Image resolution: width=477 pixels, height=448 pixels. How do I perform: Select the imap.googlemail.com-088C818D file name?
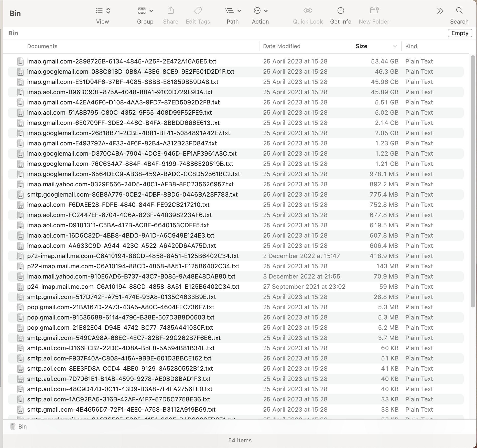tap(131, 72)
